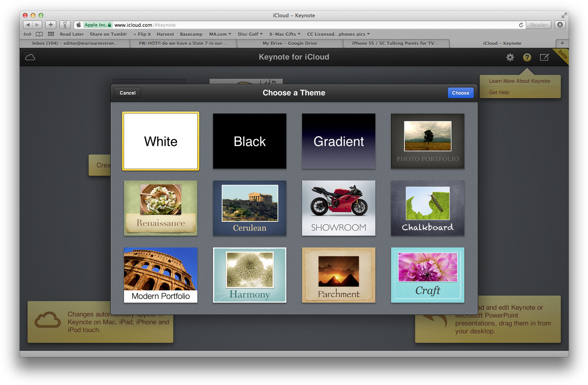The width and height of the screenshot is (588, 385).
Task: Expand the X-Mas Gifts bookmarks folder
Action: [x=284, y=34]
